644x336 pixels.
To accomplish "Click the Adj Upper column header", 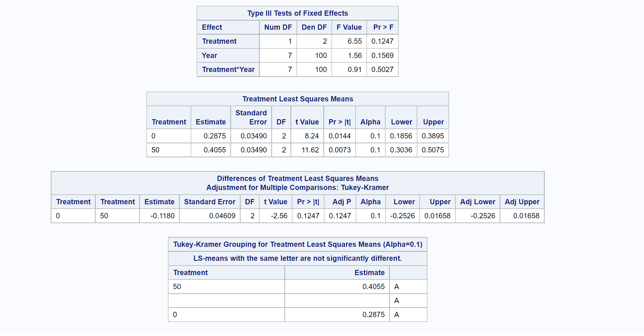I will coord(522,202).
